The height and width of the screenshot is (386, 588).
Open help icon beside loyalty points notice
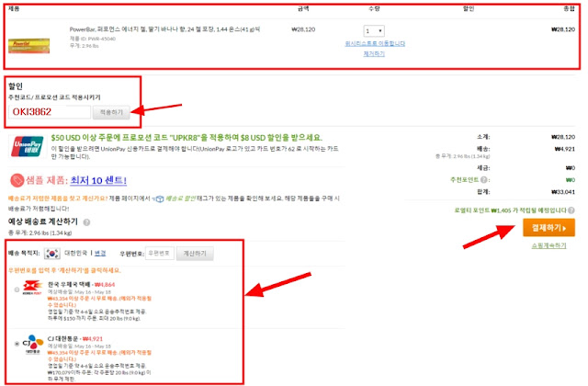(571, 210)
